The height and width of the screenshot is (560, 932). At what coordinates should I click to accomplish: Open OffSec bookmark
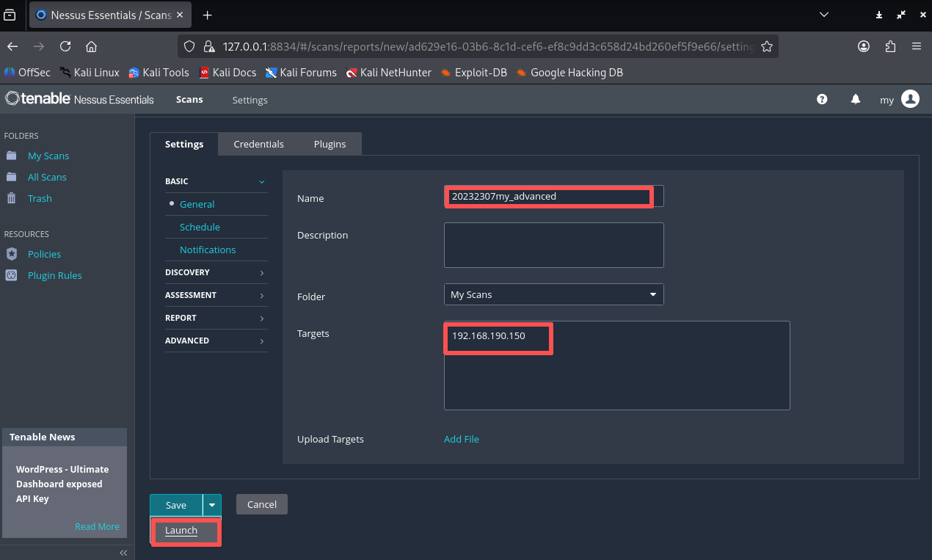(28, 72)
